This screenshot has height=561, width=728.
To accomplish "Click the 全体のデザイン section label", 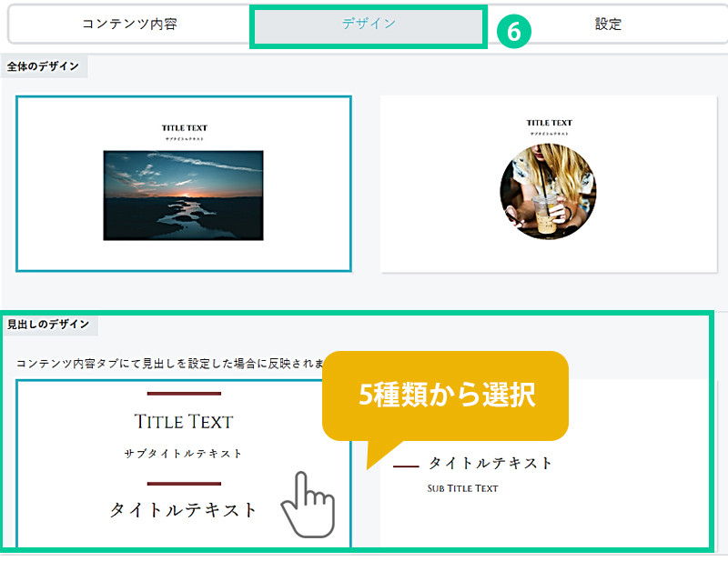I will pos(43,66).
